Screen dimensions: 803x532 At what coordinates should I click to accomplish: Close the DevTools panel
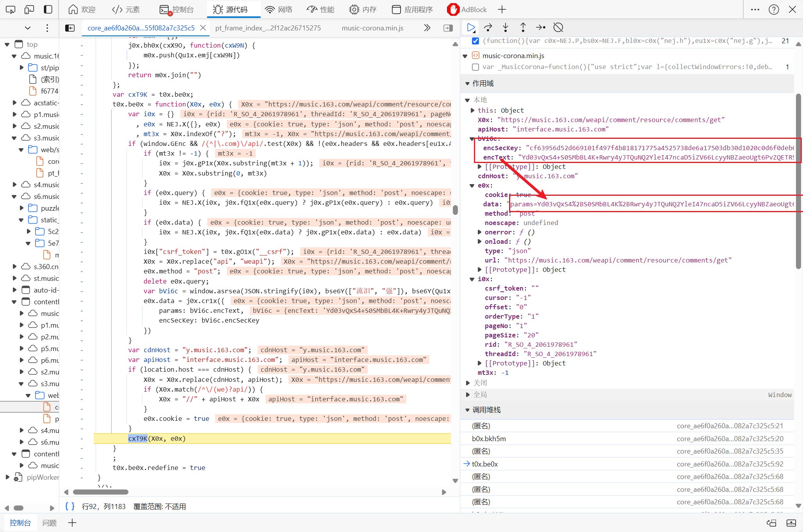792,9
